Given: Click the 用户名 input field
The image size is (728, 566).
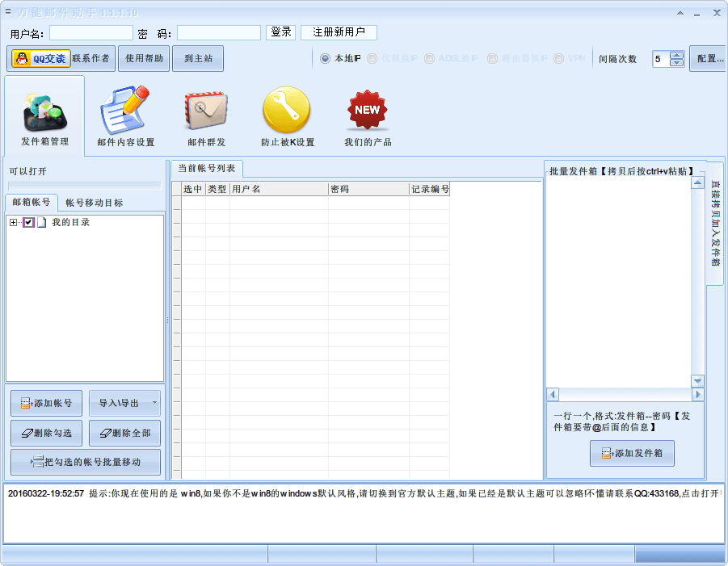Looking at the screenshot, I should coord(91,33).
